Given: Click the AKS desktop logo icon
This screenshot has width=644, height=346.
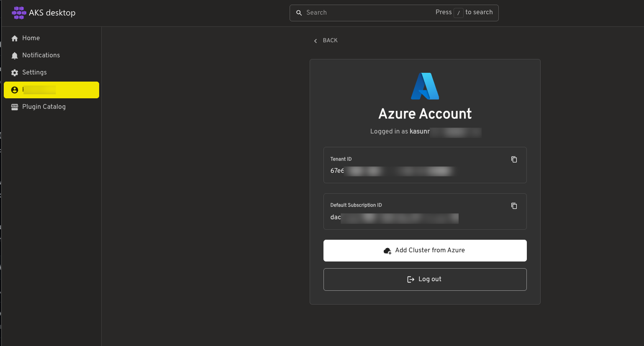Looking at the screenshot, I should 19,13.
